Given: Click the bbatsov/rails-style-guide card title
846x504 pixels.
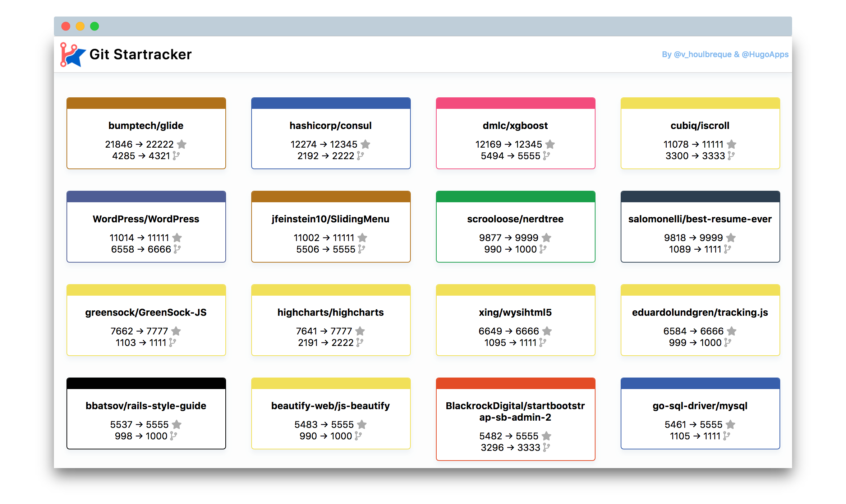Looking at the screenshot, I should [x=146, y=406].
